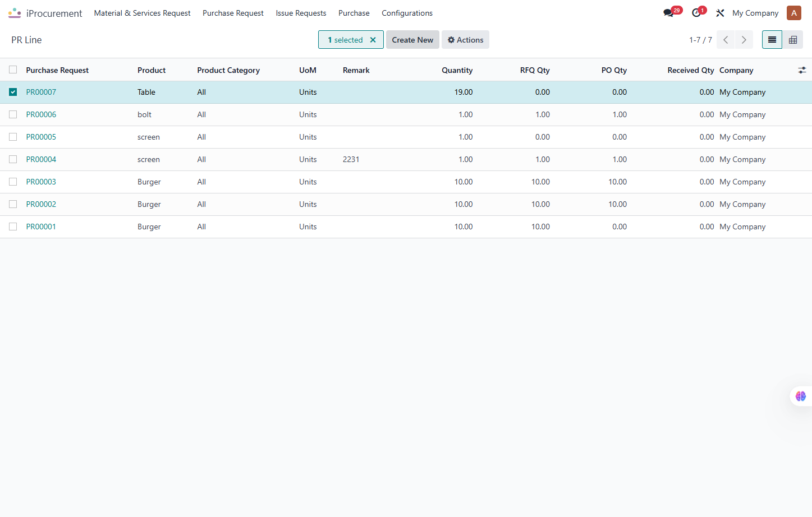This screenshot has height=517, width=812.
Task: Switch to list view
Action: 772,40
